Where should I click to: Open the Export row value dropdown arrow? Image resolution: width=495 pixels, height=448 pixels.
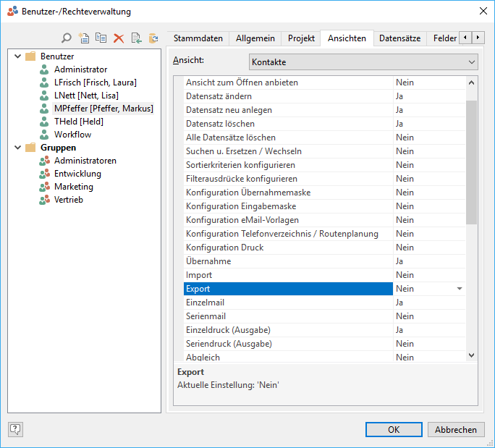tap(459, 289)
